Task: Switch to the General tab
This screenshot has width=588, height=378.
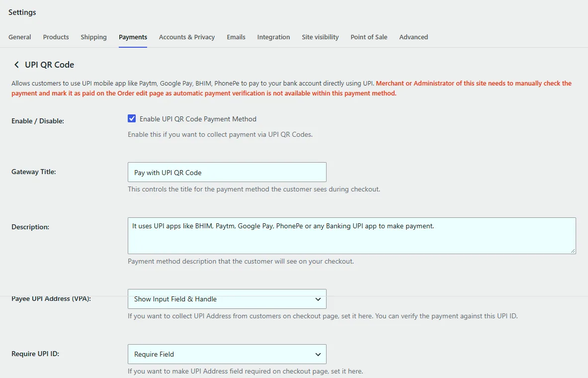Action: 20,37
